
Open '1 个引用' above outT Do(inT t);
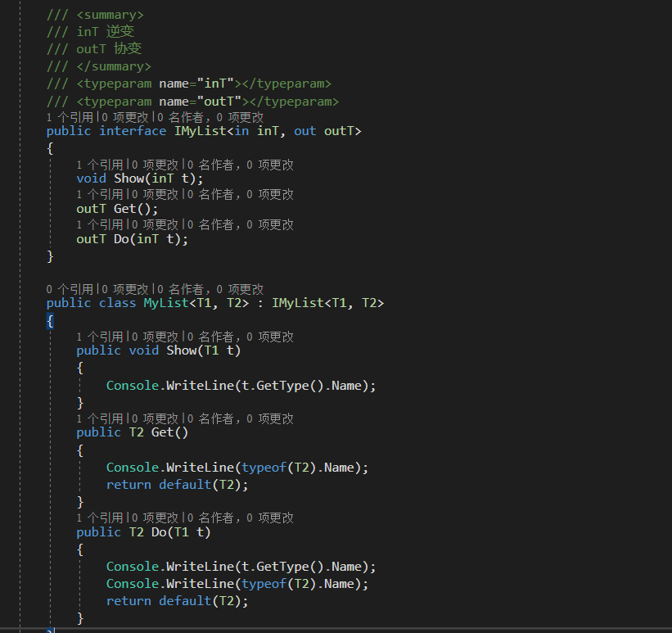pyautogui.click(x=100, y=224)
